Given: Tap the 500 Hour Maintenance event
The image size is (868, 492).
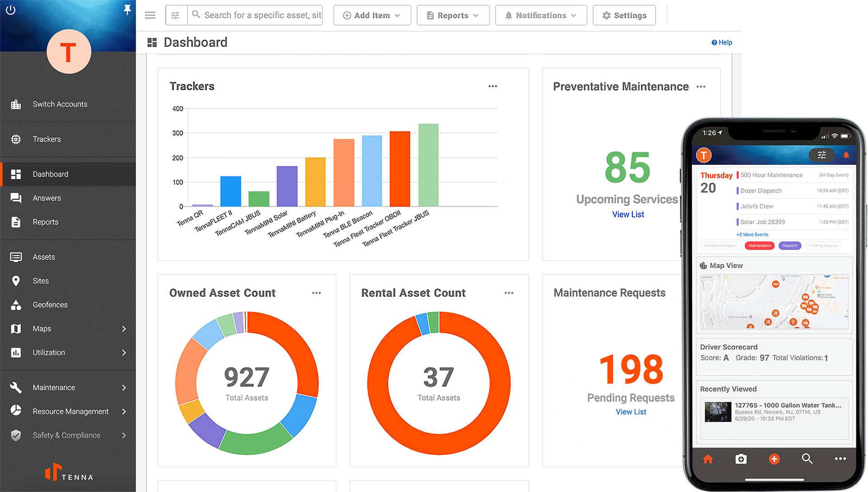Looking at the screenshot, I should click(x=793, y=175).
